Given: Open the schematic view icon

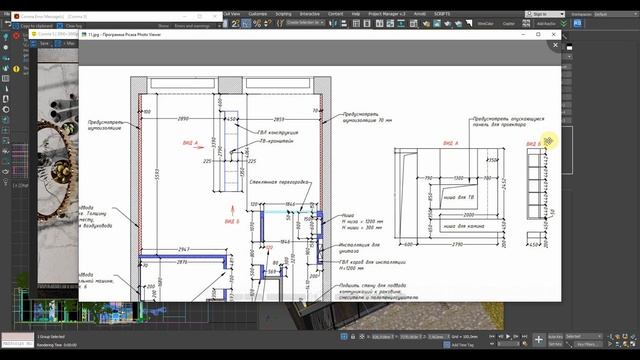Looking at the screenshot, I should click(x=401, y=24).
